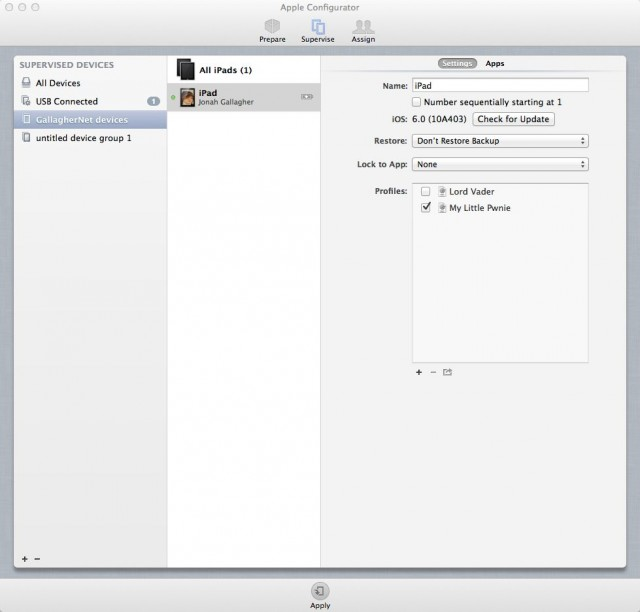Select the My Little Pwnie profile name

tap(480, 208)
